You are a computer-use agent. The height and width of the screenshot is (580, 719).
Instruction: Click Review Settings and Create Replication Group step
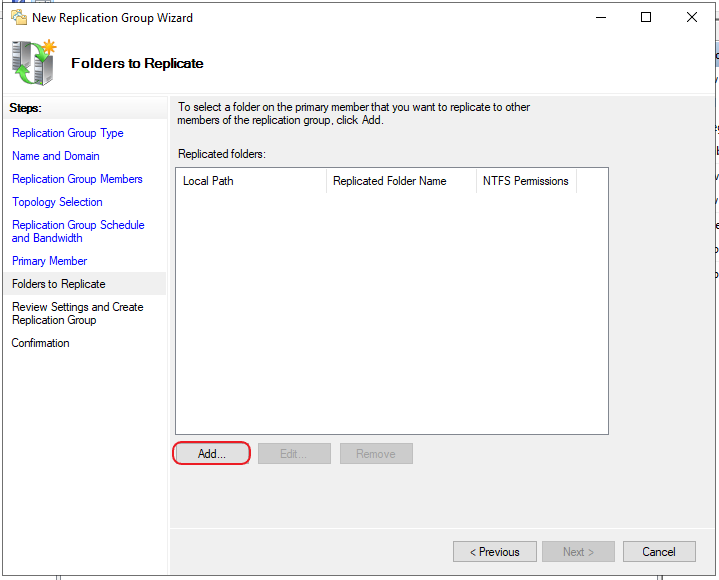tap(77, 313)
